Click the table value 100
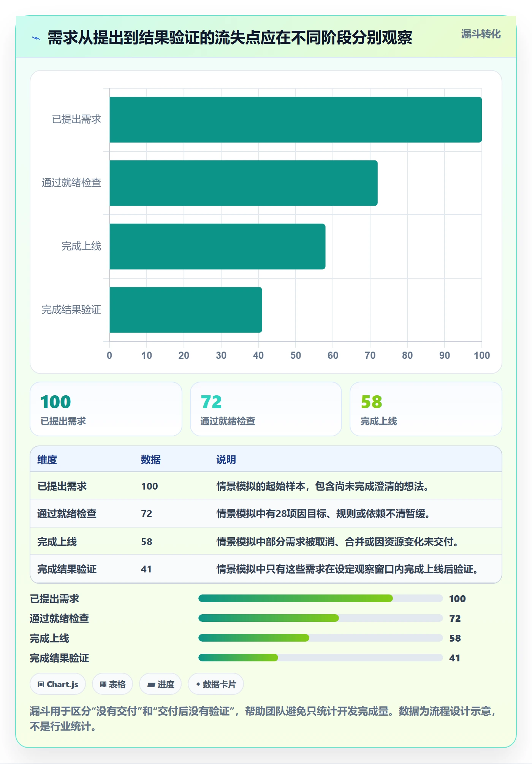This screenshot has height=764, width=532. 149,486
